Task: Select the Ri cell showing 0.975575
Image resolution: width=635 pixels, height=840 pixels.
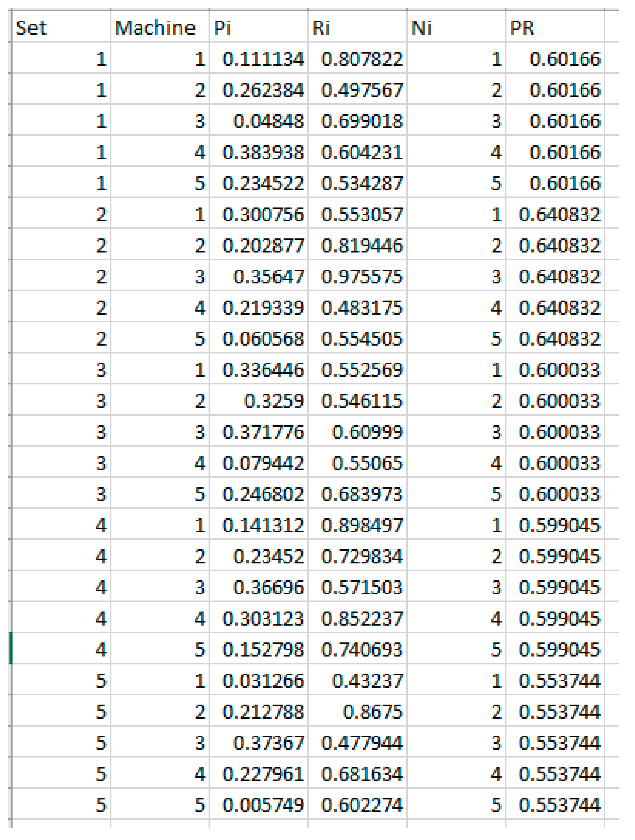Action: (x=362, y=276)
